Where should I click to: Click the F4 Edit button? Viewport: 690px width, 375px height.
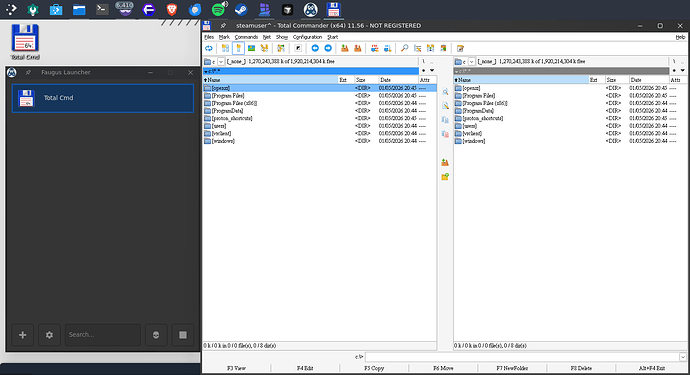[x=305, y=368]
